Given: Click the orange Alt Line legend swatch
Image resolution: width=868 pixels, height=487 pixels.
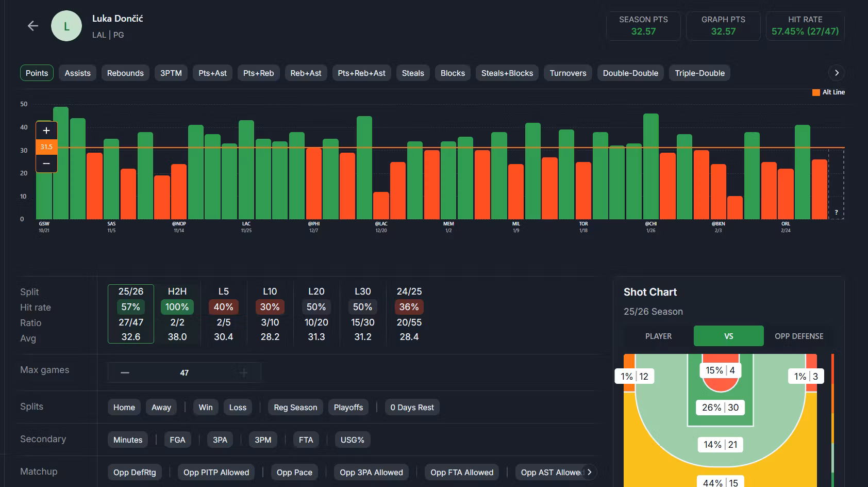Looking at the screenshot, I should click(x=816, y=92).
